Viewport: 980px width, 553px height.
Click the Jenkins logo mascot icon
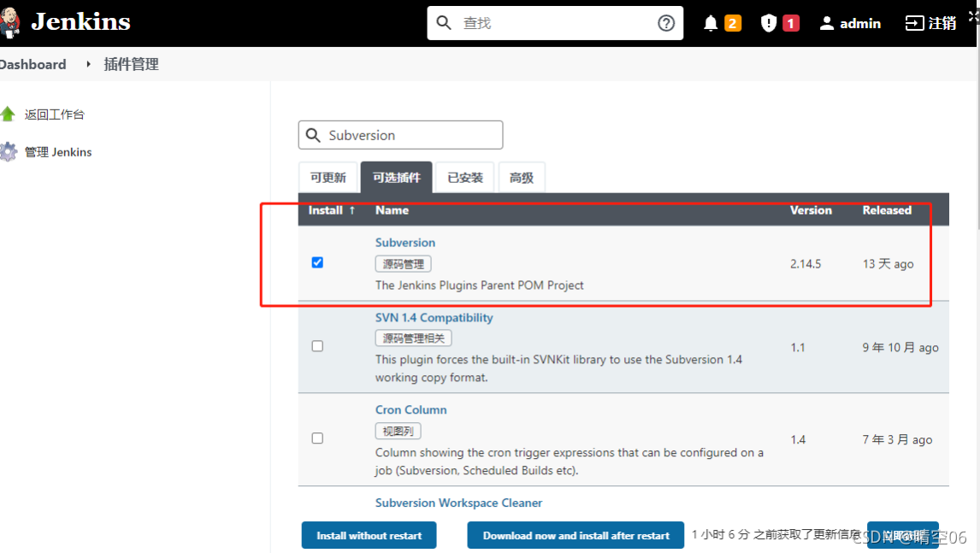click(x=10, y=22)
